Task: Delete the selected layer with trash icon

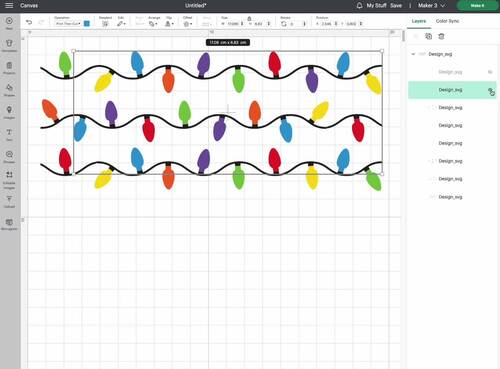Action: click(441, 36)
